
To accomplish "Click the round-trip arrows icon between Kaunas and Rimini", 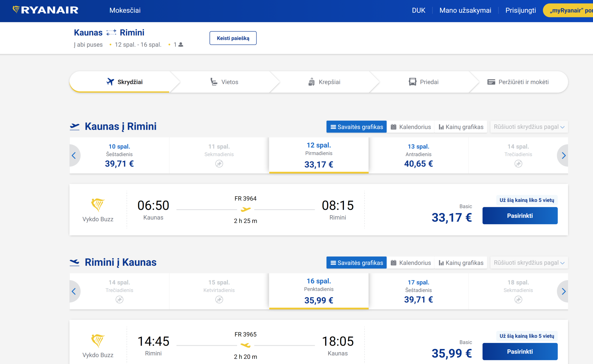I will point(111,32).
